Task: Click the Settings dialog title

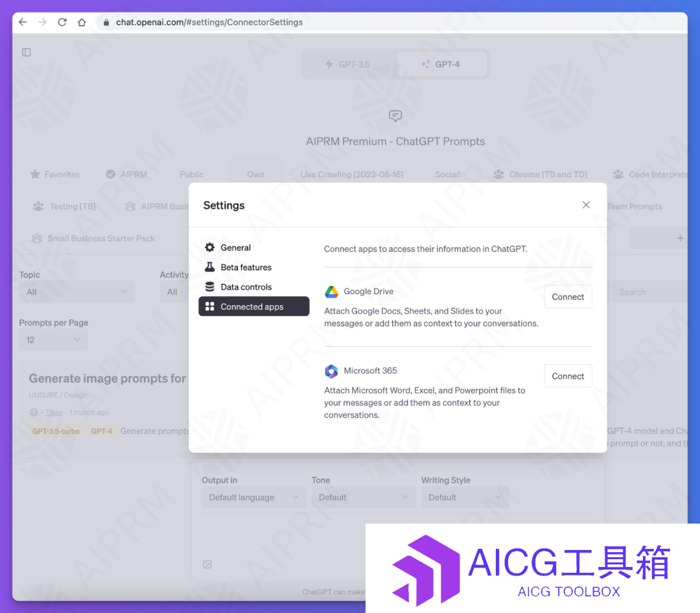Action: (x=224, y=205)
